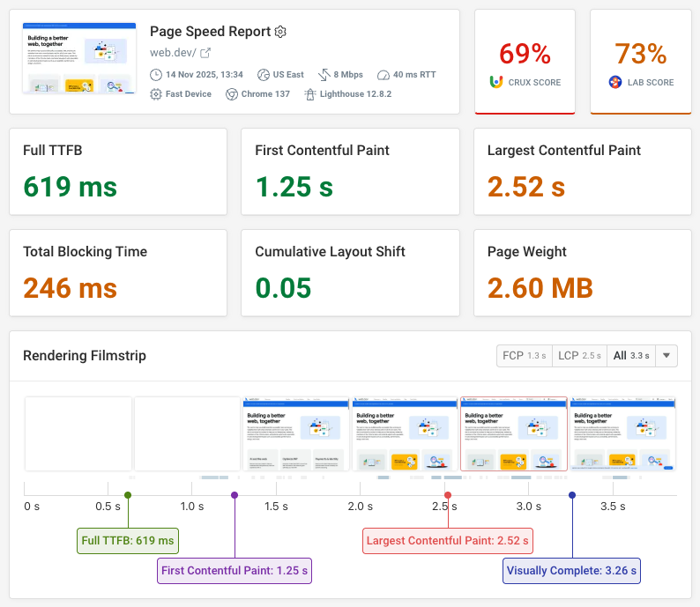
Task: Click the lighthouse icon beside Lighthouse 12.8.2
Action: 310,94
